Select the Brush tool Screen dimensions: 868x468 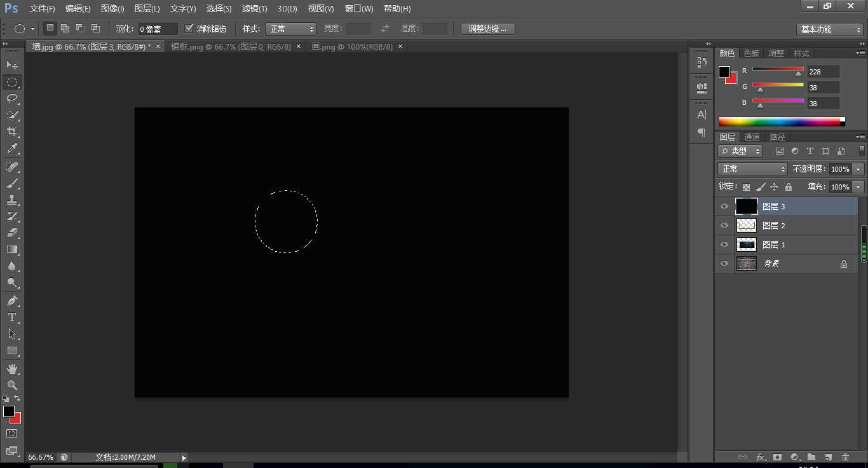[12, 183]
